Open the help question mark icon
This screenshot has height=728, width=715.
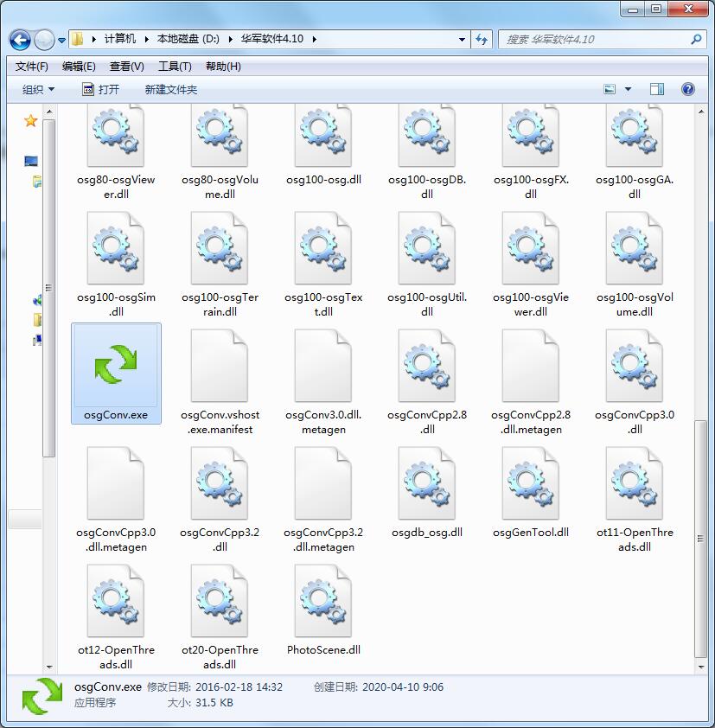(688, 89)
